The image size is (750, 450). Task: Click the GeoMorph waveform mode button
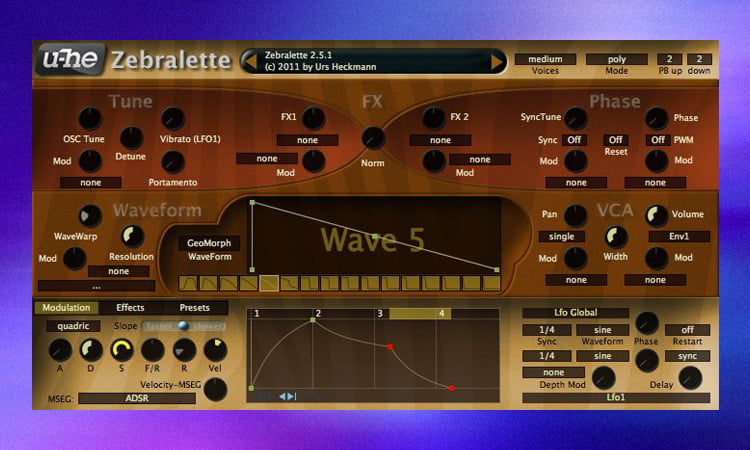(x=210, y=243)
